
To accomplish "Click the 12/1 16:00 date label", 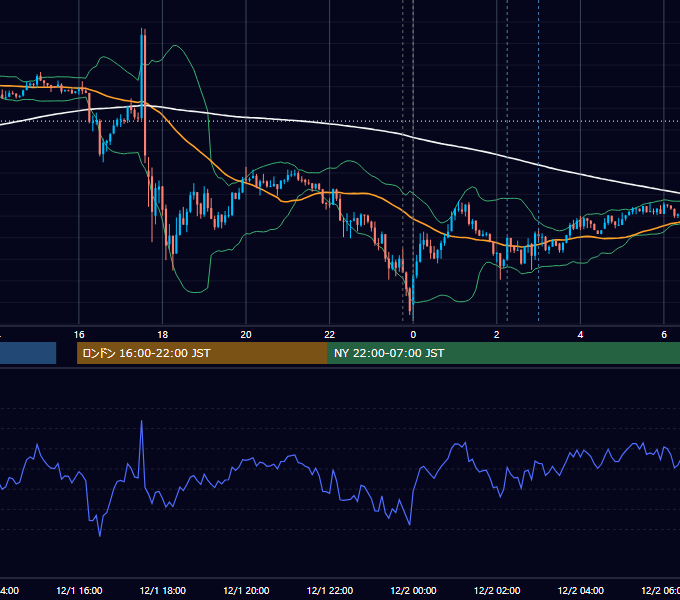I will 79,590.
